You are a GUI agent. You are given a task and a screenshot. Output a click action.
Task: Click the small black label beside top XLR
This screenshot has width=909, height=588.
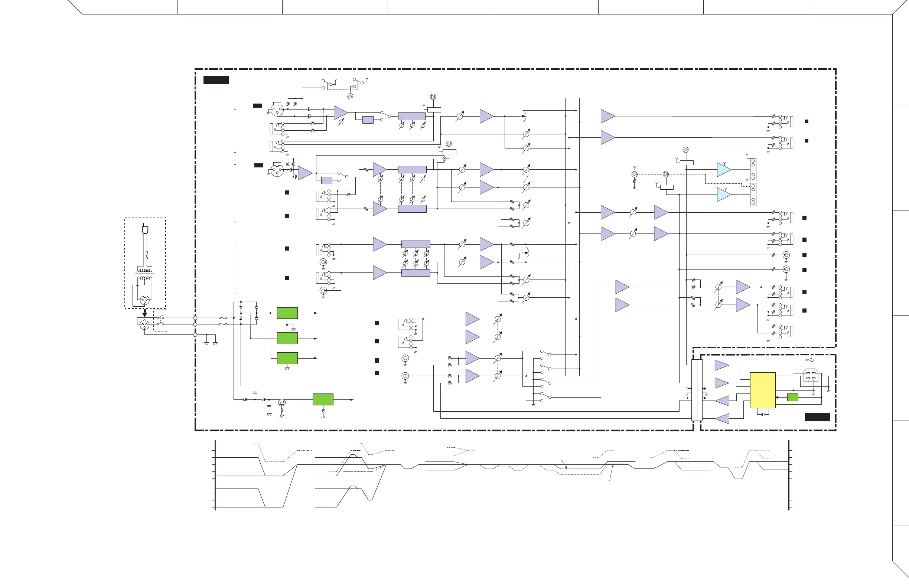pos(257,105)
